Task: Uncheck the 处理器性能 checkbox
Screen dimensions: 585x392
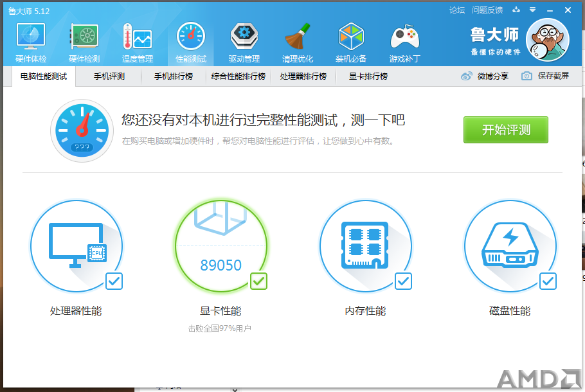Action: coord(114,281)
